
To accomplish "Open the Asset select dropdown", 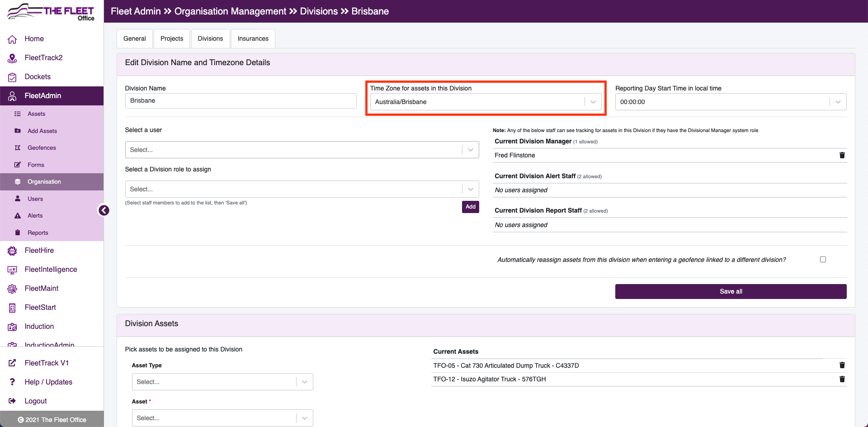I will pos(222,418).
